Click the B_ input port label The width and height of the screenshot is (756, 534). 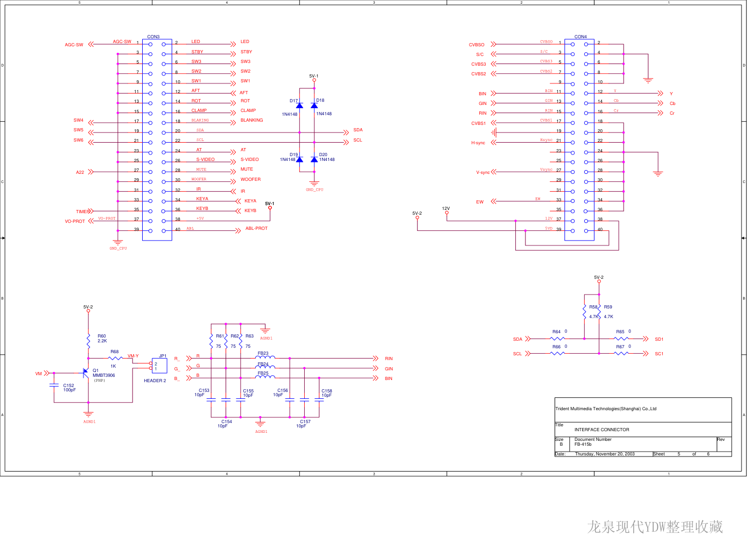pyautogui.click(x=177, y=378)
